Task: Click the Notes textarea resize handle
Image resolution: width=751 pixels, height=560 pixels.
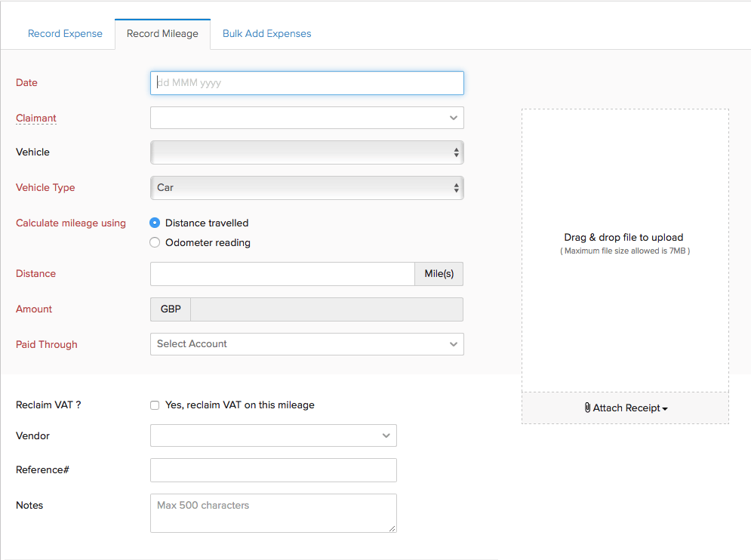Action: click(x=392, y=528)
